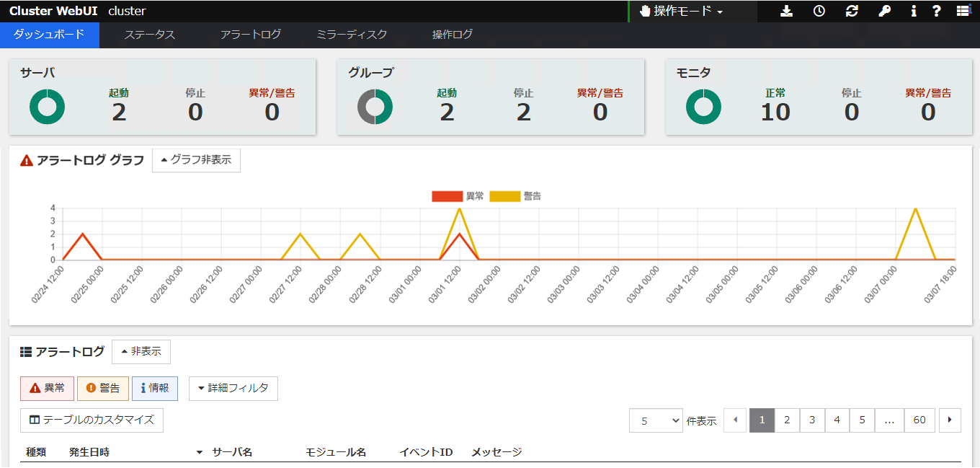Open the page size dropdown showing 5
Viewport: 980px width, 468px height.
point(656,420)
